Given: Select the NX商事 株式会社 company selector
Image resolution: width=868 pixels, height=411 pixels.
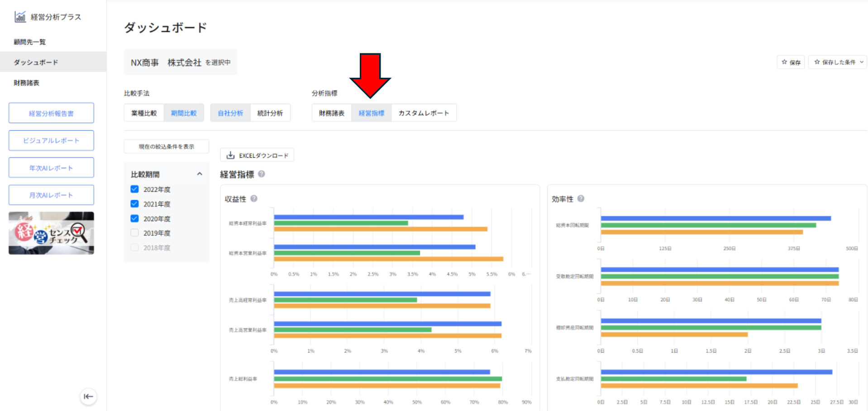Looking at the screenshot, I should click(180, 62).
